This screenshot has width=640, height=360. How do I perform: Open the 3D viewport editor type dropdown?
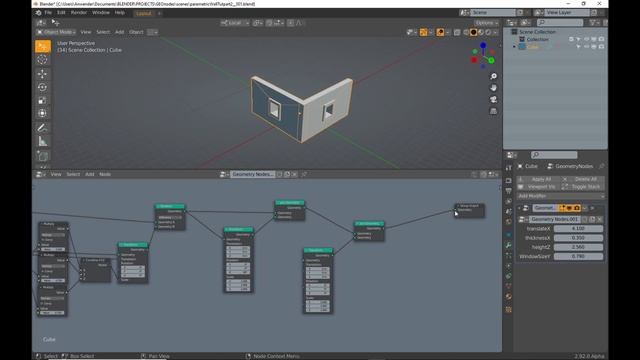(x=41, y=23)
